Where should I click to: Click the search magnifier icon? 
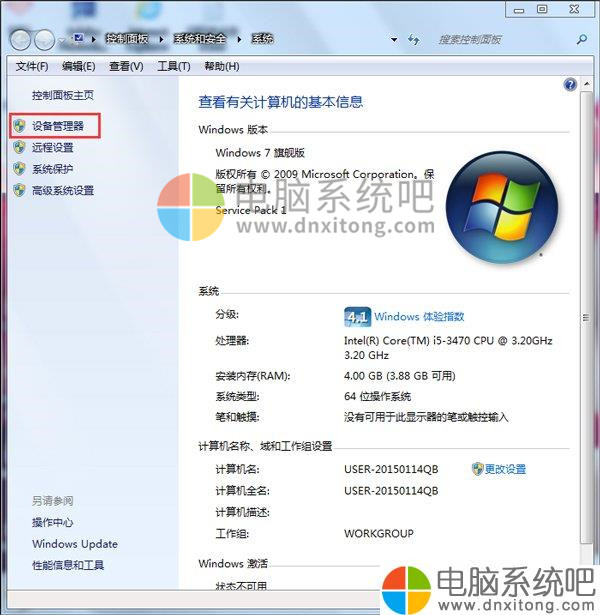pyautogui.click(x=582, y=39)
